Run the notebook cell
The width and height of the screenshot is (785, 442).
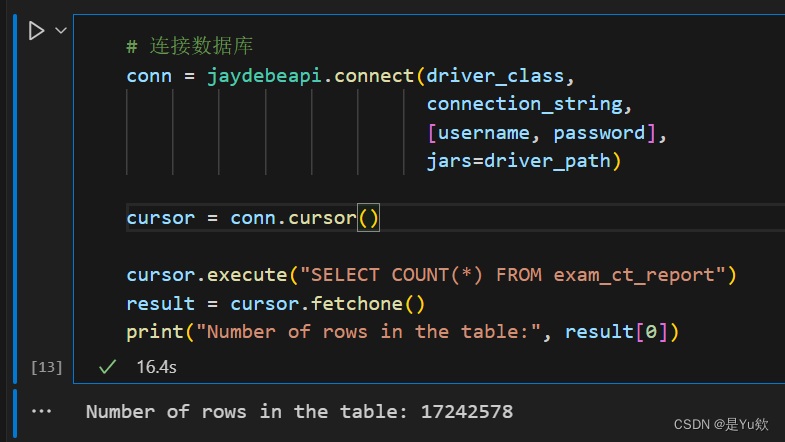pos(36,31)
